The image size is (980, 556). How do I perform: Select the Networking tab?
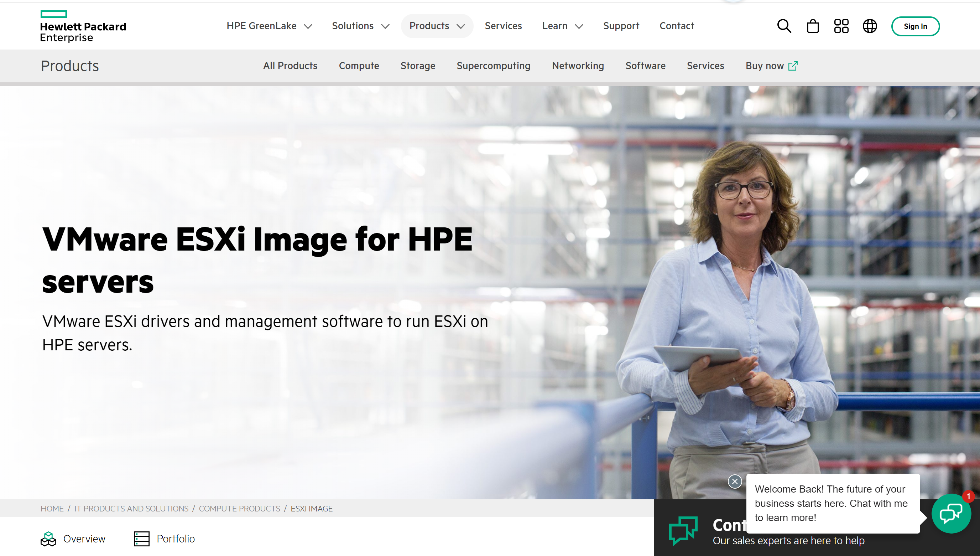(x=578, y=66)
